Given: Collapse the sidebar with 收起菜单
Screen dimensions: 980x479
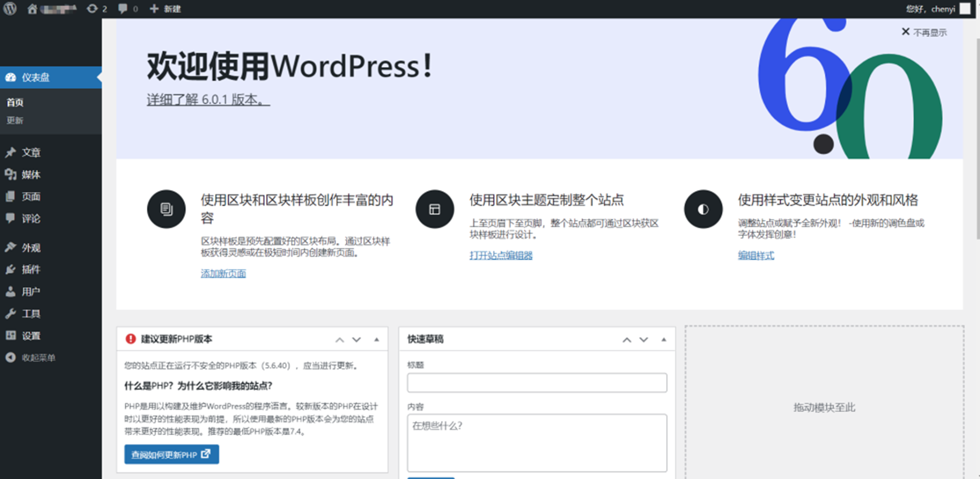Looking at the screenshot, I should (38, 358).
